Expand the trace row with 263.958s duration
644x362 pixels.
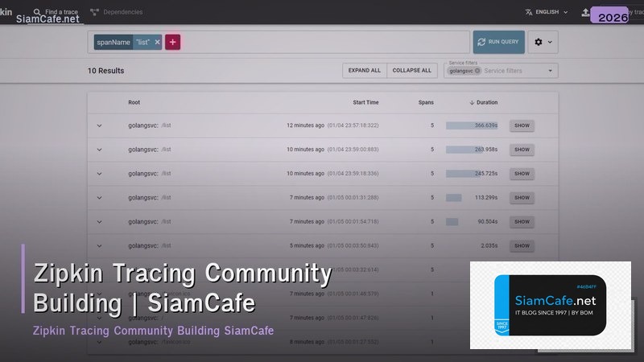pos(99,150)
